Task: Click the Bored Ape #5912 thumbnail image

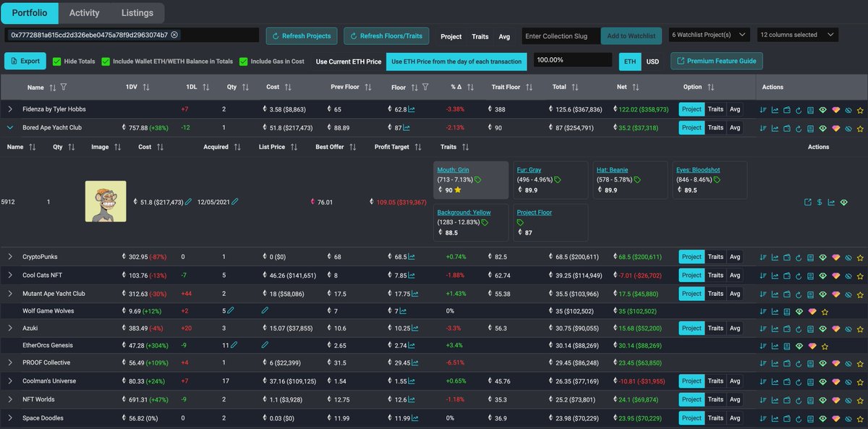Action: coord(106,202)
